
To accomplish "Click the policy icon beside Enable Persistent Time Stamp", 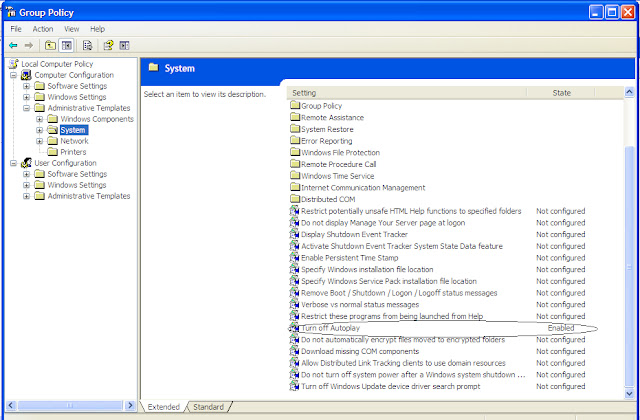I will coord(294,258).
